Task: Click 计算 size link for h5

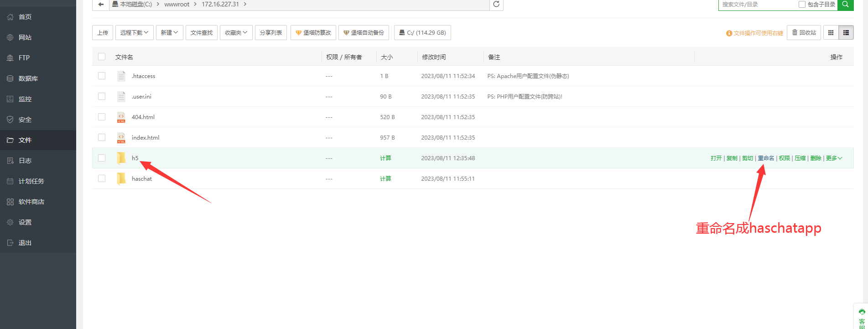Action: [385, 158]
